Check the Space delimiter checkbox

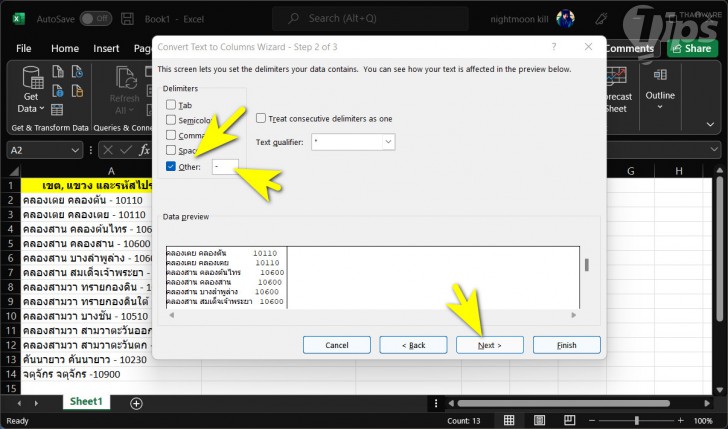(x=171, y=150)
